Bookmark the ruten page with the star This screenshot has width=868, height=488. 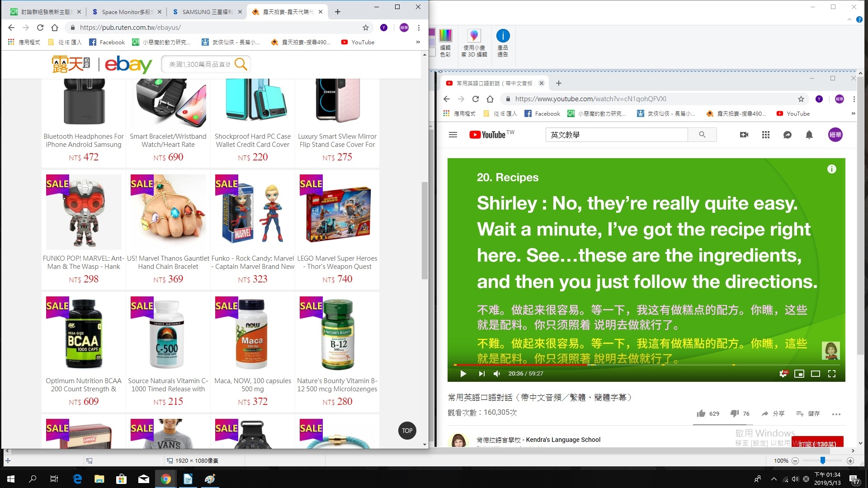tap(366, 28)
